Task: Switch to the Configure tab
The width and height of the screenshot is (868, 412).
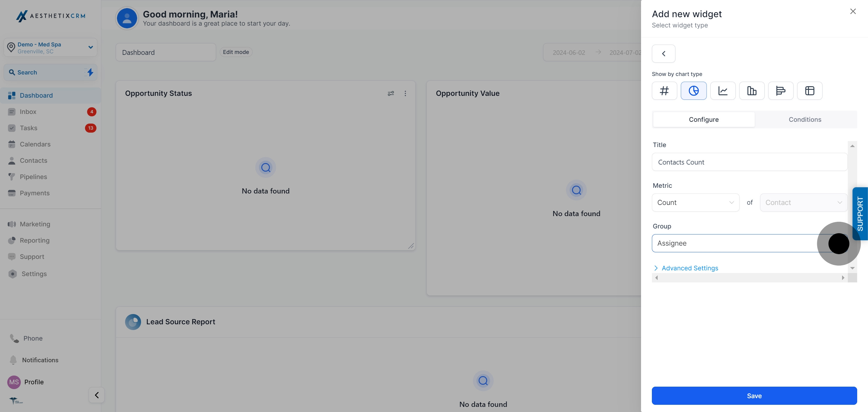Action: tap(703, 120)
